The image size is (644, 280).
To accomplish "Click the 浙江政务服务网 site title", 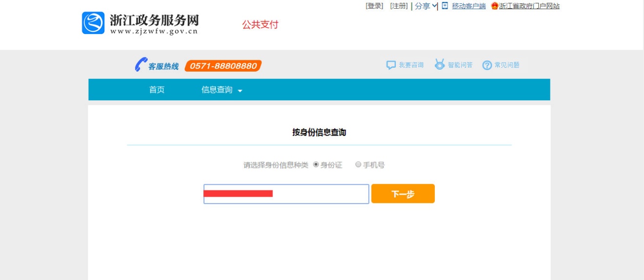I will [x=155, y=20].
